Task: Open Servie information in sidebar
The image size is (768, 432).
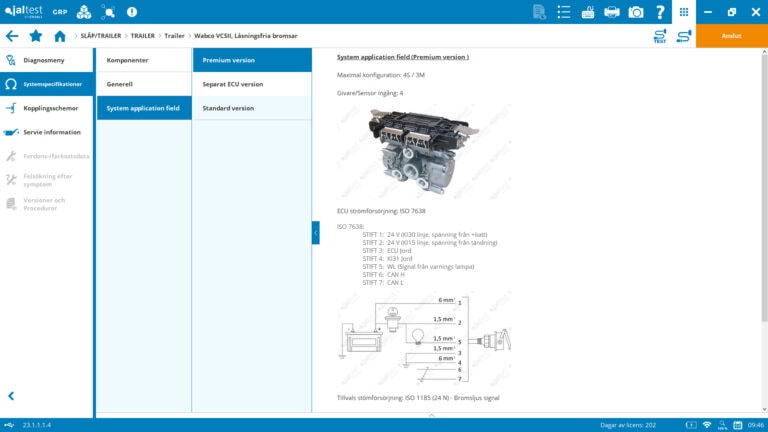Action: [47, 132]
